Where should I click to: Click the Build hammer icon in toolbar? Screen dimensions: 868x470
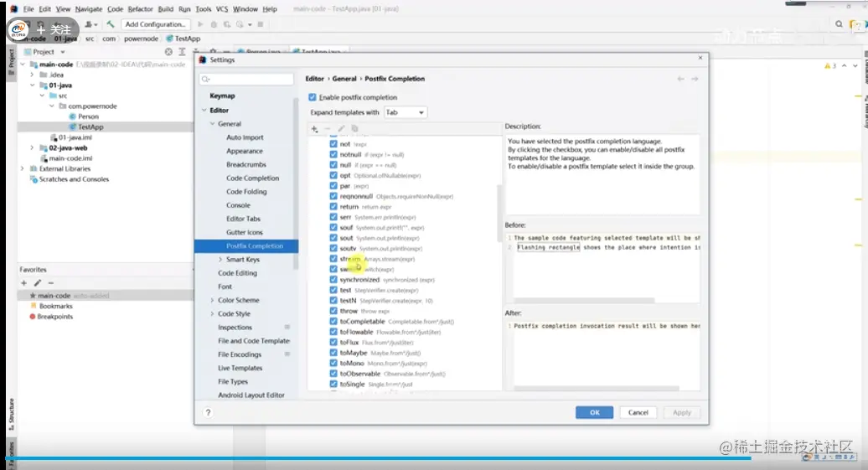(110, 24)
